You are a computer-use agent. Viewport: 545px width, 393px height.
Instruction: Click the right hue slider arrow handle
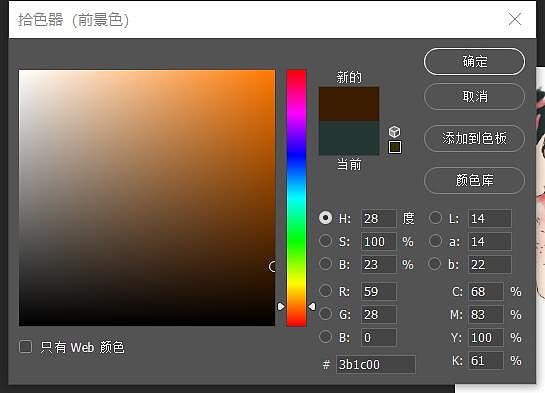click(x=312, y=306)
